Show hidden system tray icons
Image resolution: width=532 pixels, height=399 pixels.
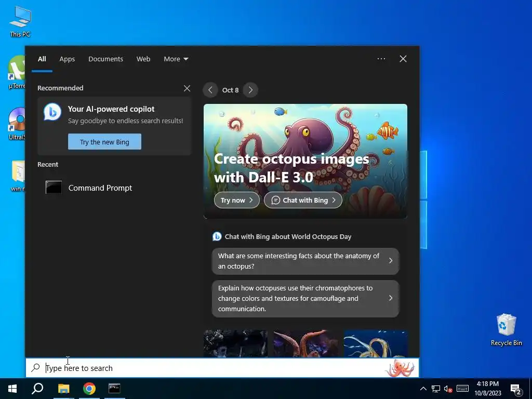[x=423, y=389]
